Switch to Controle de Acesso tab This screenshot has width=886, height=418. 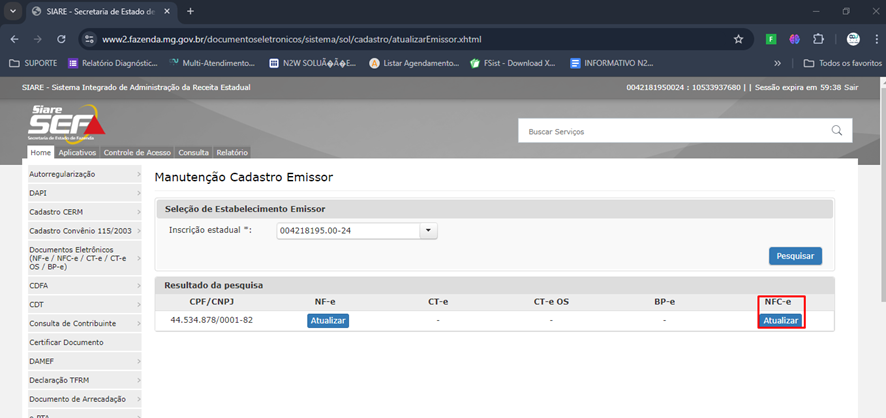[x=137, y=153]
